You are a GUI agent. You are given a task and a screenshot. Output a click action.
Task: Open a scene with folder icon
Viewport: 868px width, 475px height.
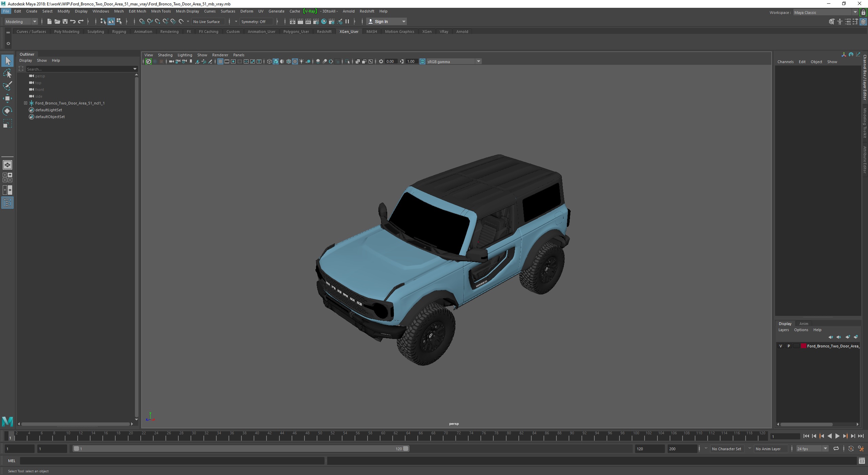[57, 22]
